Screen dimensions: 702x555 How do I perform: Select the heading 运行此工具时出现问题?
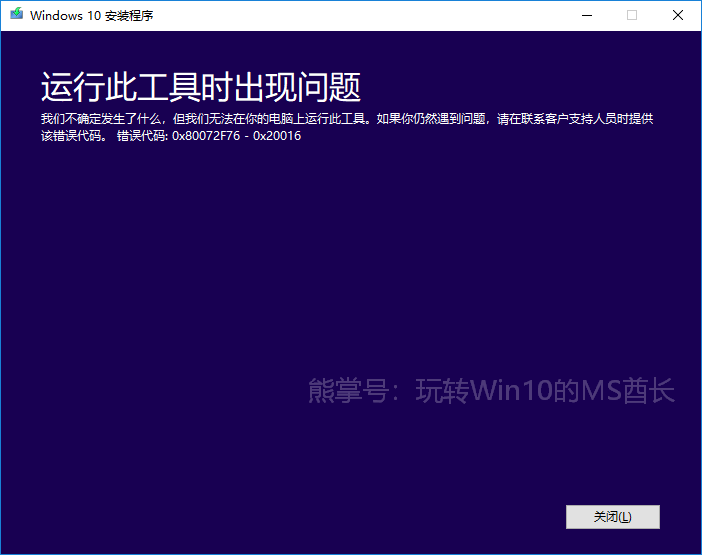point(201,87)
